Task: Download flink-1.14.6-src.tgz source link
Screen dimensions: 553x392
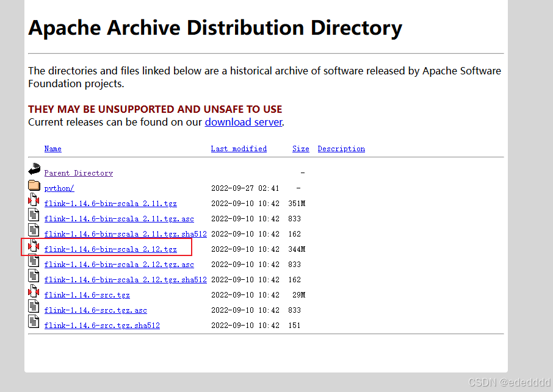Action: pyautogui.click(x=87, y=295)
